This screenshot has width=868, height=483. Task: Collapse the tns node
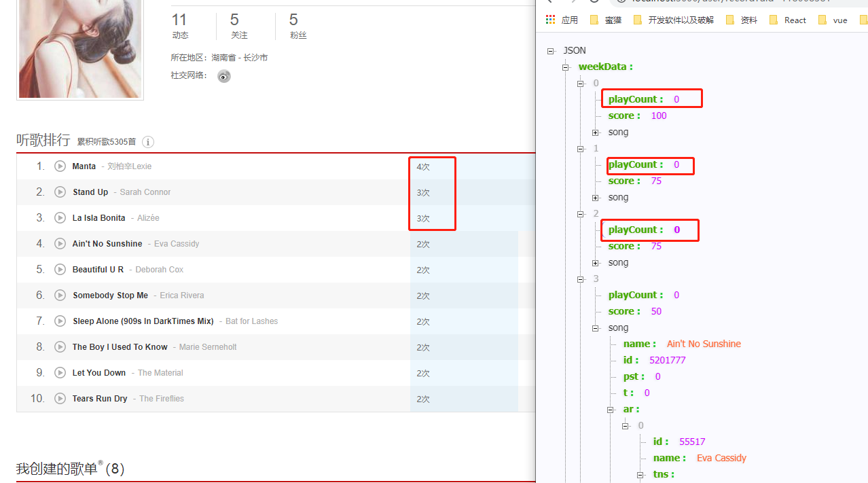click(640, 475)
